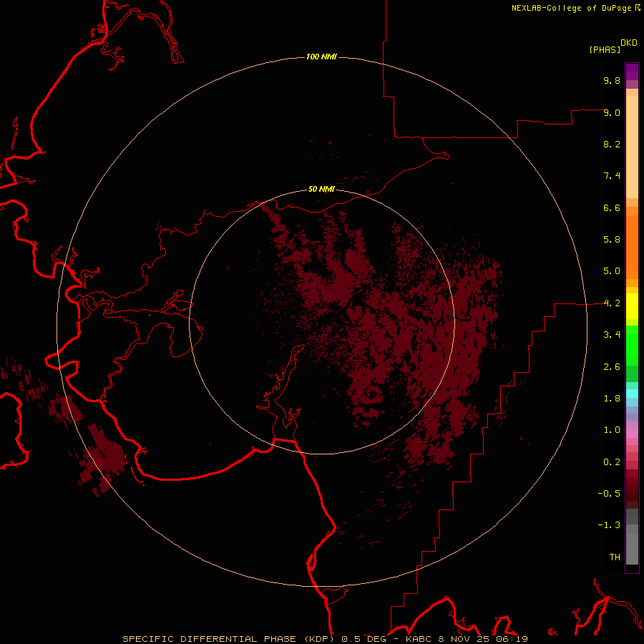The image size is (644, 644).
Task: Click the yellow segment of the color bar
Action: pyautogui.click(x=632, y=306)
